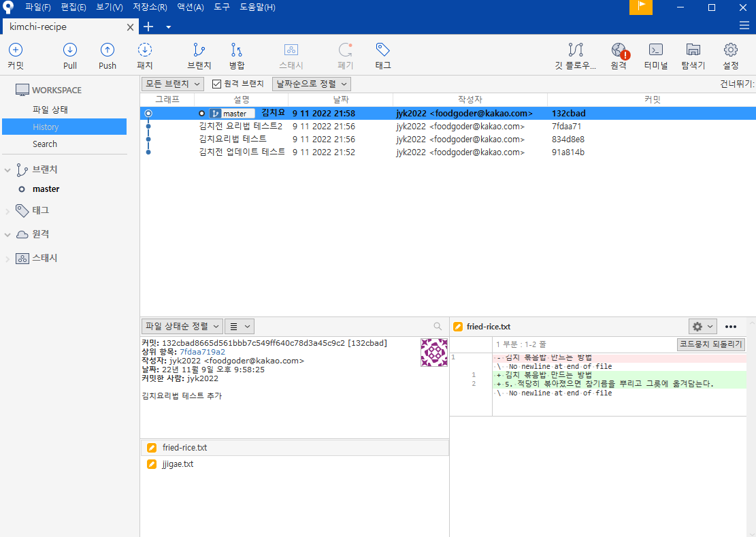Click the master branch label on commit 132cbad
Image resolution: width=756 pixels, height=537 pixels.
[232, 114]
